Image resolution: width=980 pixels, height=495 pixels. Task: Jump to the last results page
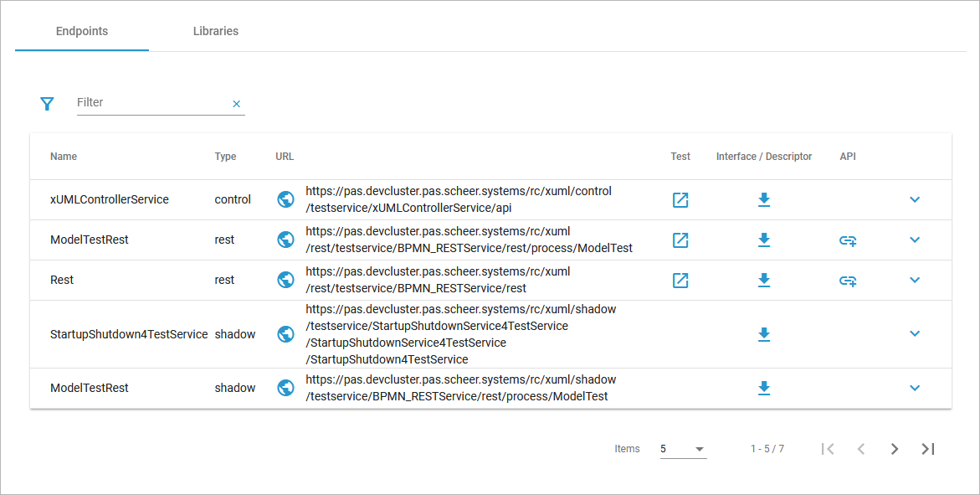tap(927, 448)
